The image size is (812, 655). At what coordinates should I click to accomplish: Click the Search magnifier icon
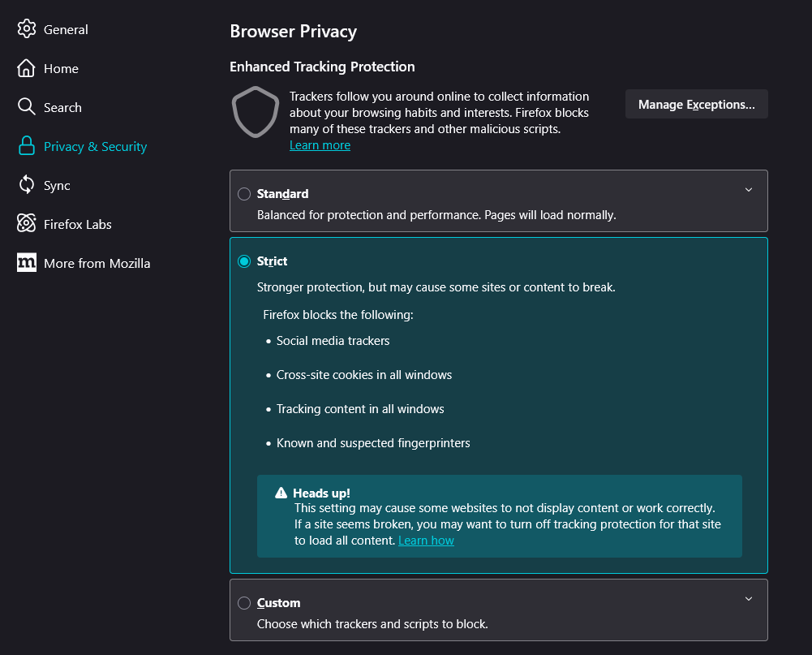tap(27, 107)
